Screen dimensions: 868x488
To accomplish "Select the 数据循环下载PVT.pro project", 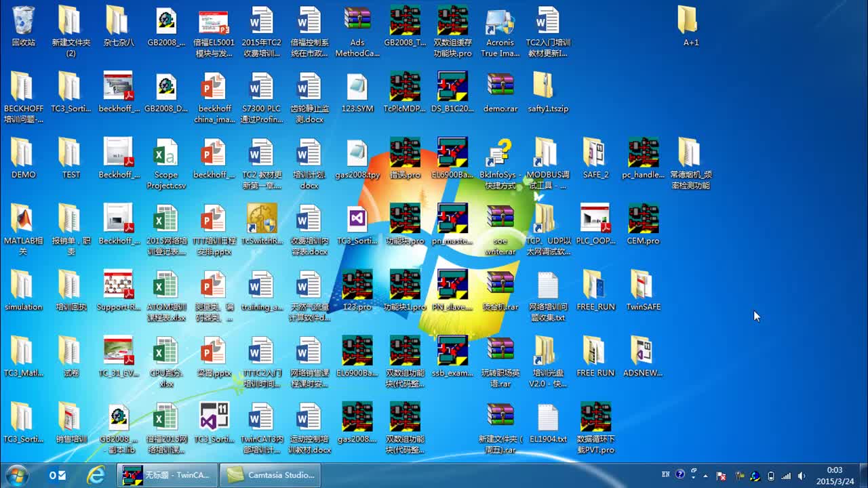I will coord(595,428).
